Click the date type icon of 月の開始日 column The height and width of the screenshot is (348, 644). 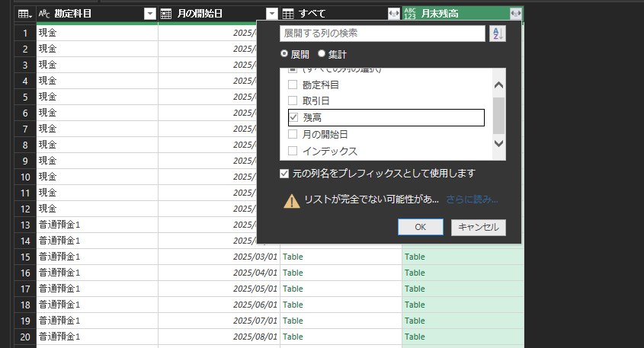(166, 14)
